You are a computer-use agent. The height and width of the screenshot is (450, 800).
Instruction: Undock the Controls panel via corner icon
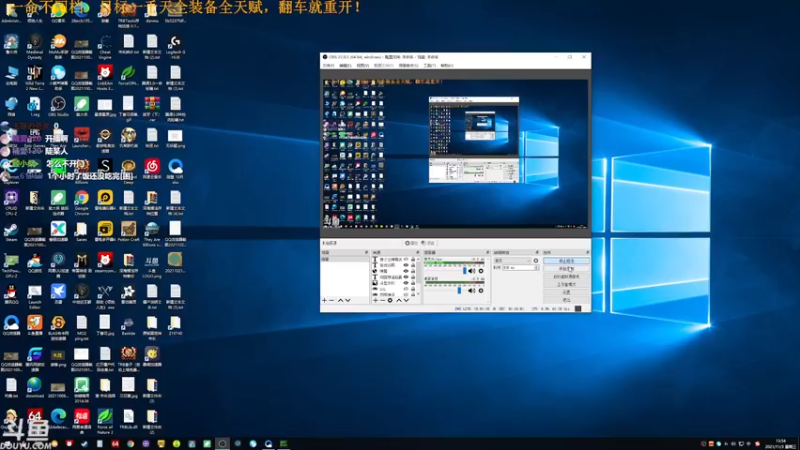pos(588,253)
